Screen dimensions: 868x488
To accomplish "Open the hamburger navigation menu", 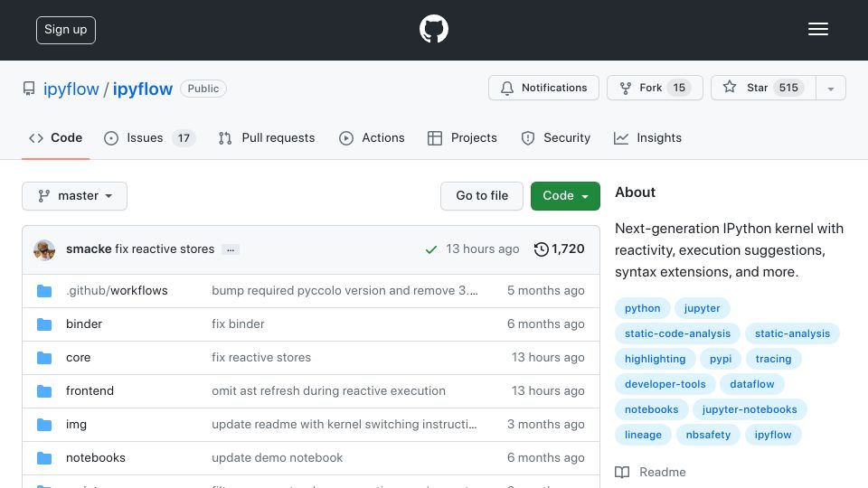I will click(817, 29).
